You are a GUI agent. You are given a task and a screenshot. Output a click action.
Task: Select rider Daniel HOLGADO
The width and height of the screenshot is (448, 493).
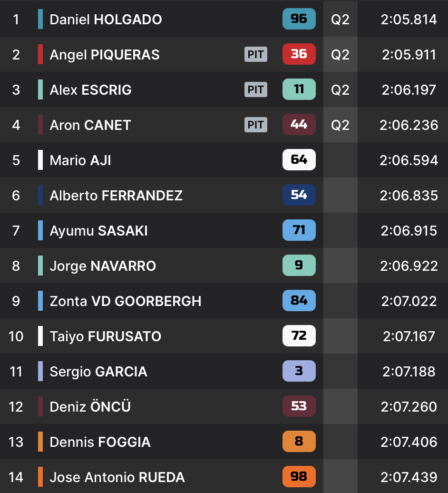[x=106, y=20]
